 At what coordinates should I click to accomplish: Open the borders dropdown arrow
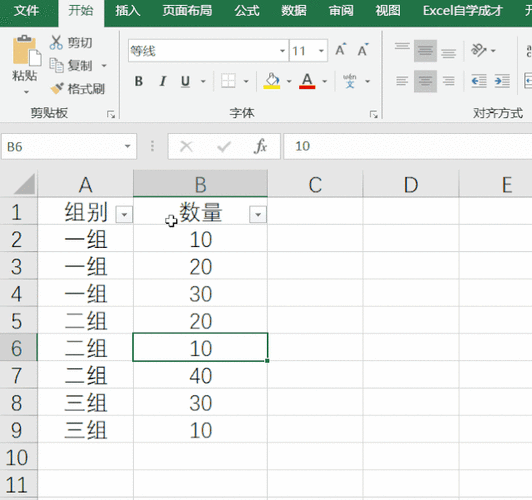[x=246, y=81]
